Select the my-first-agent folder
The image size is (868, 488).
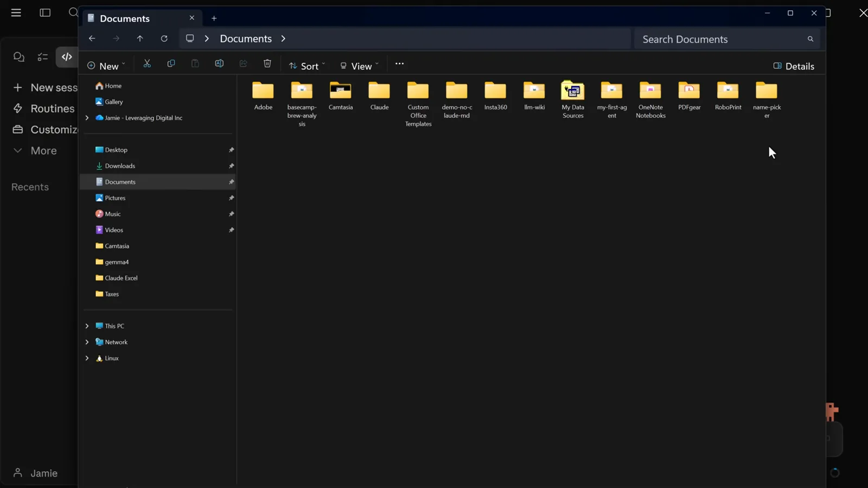pyautogui.click(x=611, y=100)
